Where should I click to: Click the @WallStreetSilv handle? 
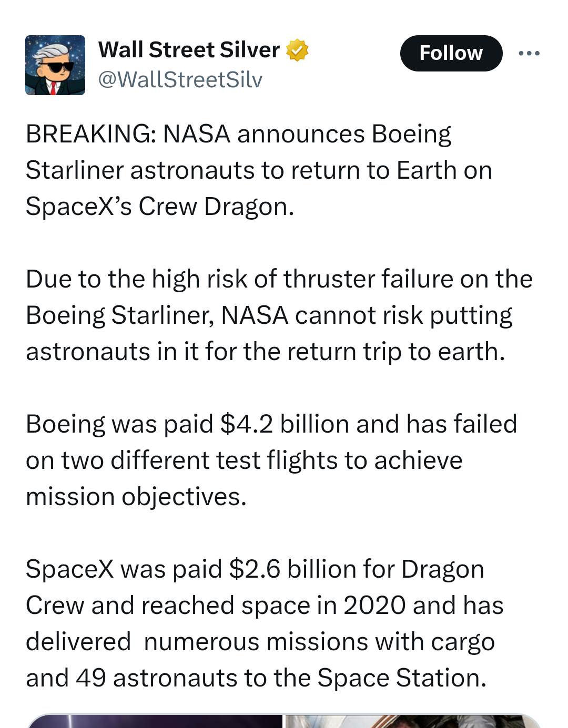pos(180,80)
